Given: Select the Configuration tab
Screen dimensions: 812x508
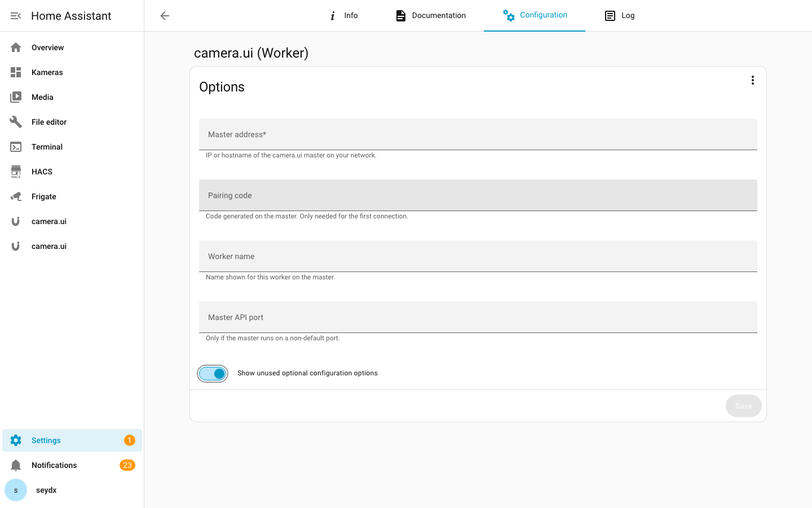Looking at the screenshot, I should 535,16.
